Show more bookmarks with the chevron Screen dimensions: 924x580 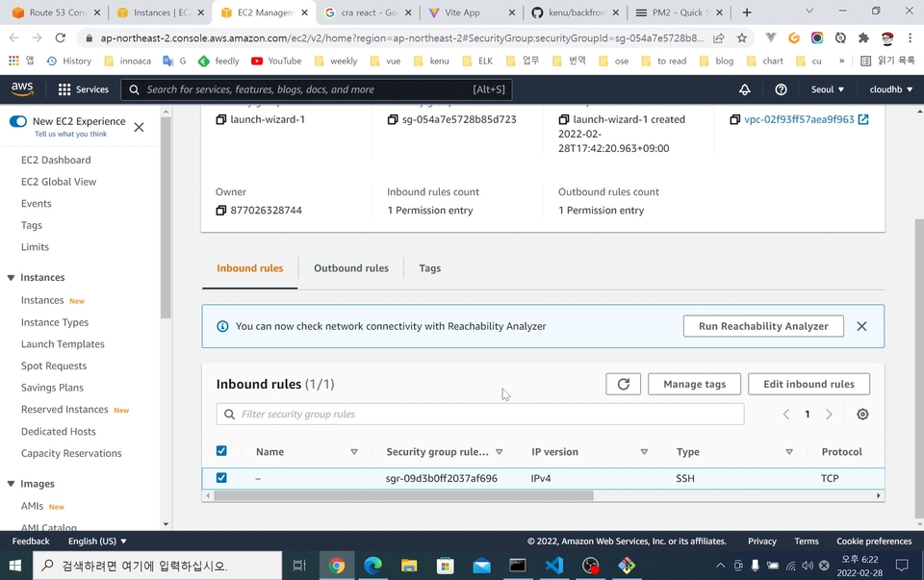click(841, 61)
